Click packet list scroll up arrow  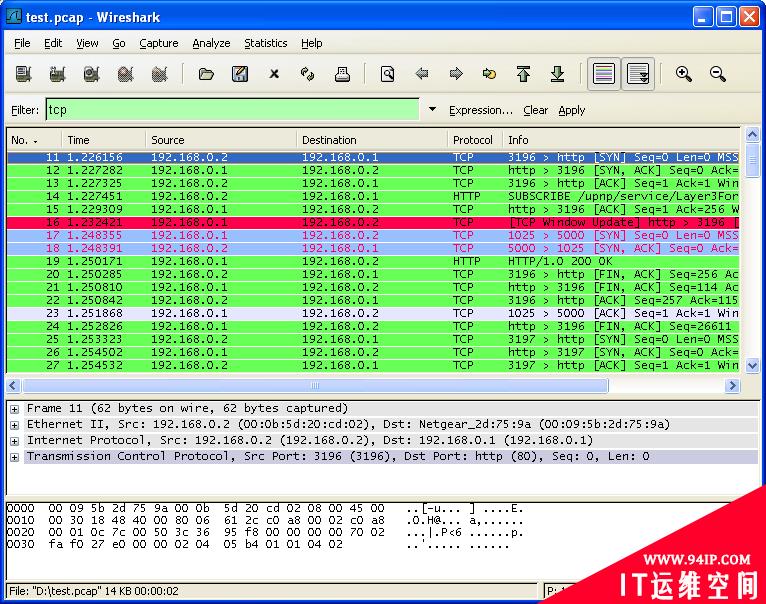click(x=752, y=134)
